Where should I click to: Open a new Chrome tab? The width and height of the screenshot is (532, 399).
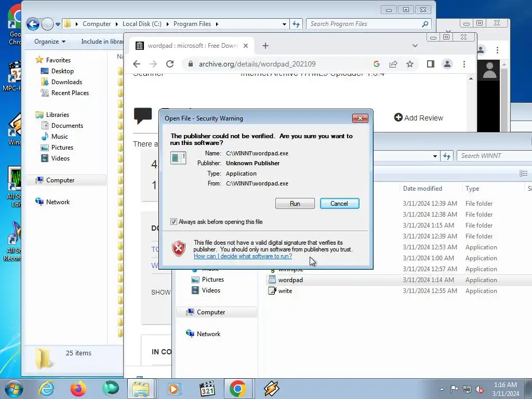[265, 46]
